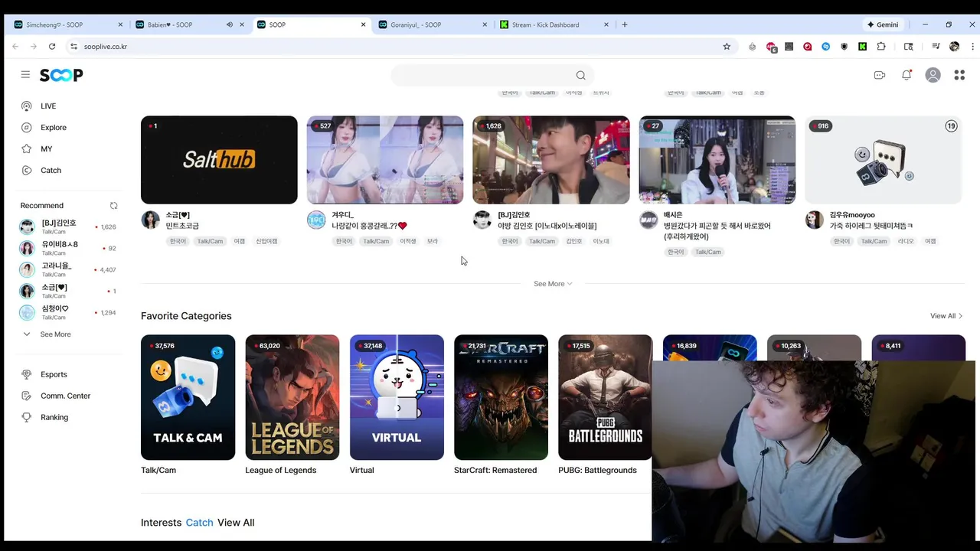Screen dimensions: 980x551
Task: Click the 소금 streamer avatar under Salthub
Action: (151, 220)
